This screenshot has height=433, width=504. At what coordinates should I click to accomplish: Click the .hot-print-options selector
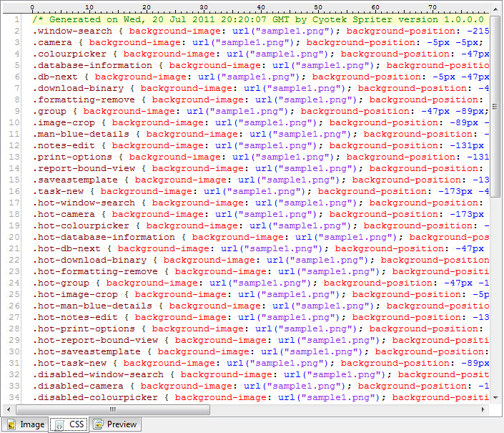(84, 329)
